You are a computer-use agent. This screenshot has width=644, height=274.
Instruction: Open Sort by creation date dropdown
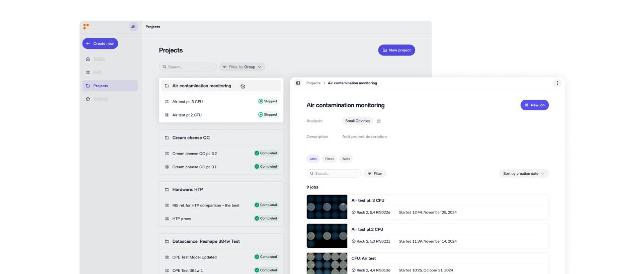point(524,173)
